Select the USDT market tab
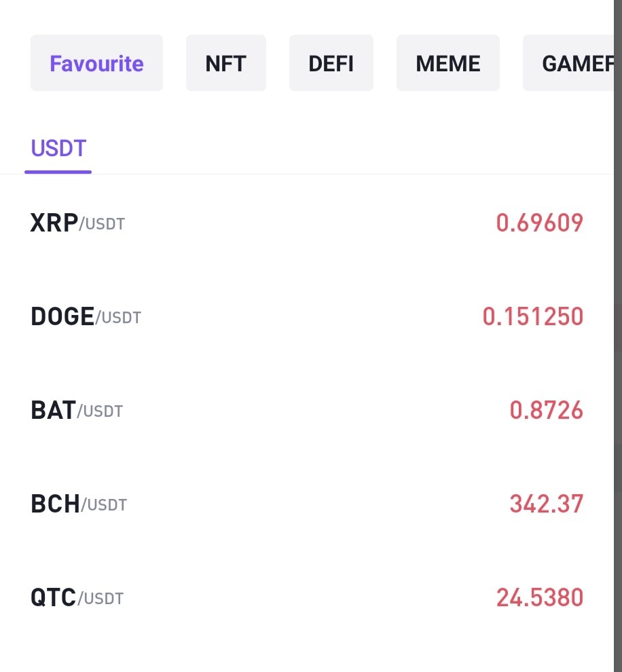This screenshot has width=622, height=672. pyautogui.click(x=58, y=149)
